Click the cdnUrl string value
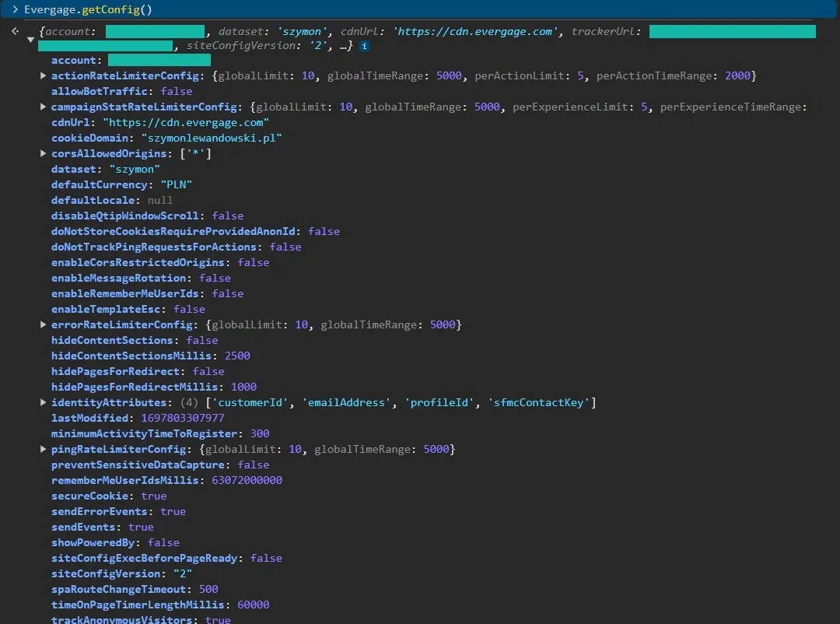 click(185, 122)
